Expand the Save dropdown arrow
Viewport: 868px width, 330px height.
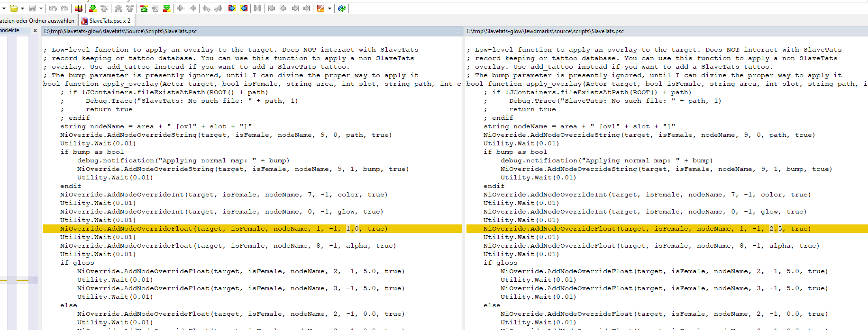[41, 8]
